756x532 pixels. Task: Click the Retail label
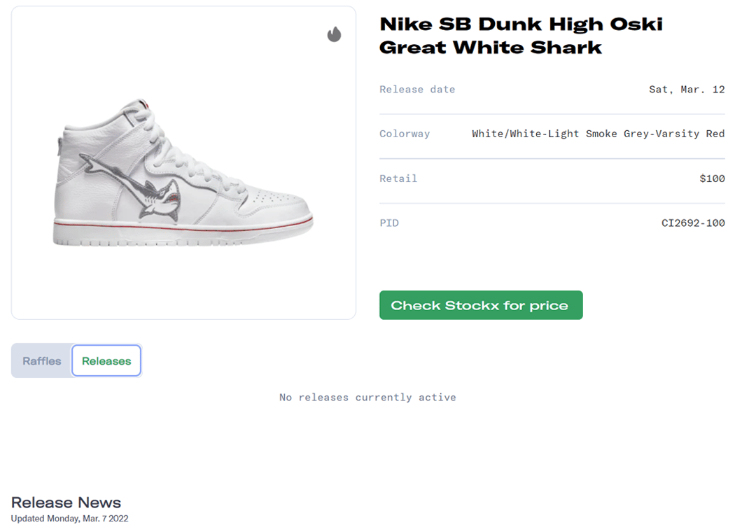tap(398, 178)
